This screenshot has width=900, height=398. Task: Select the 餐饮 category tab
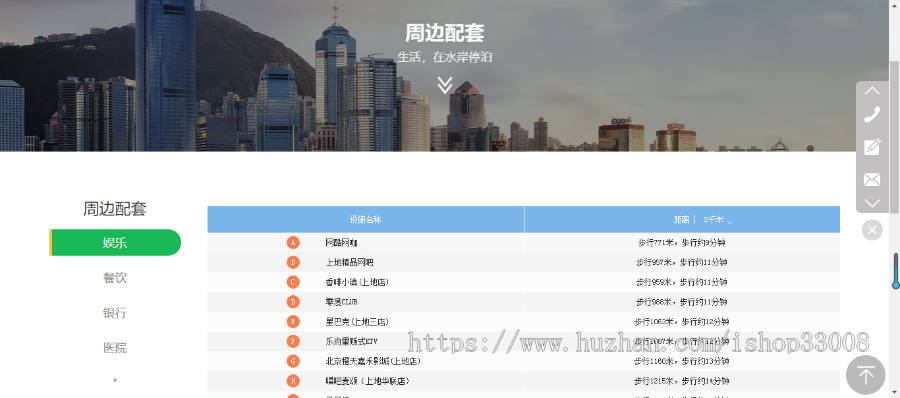(115, 278)
